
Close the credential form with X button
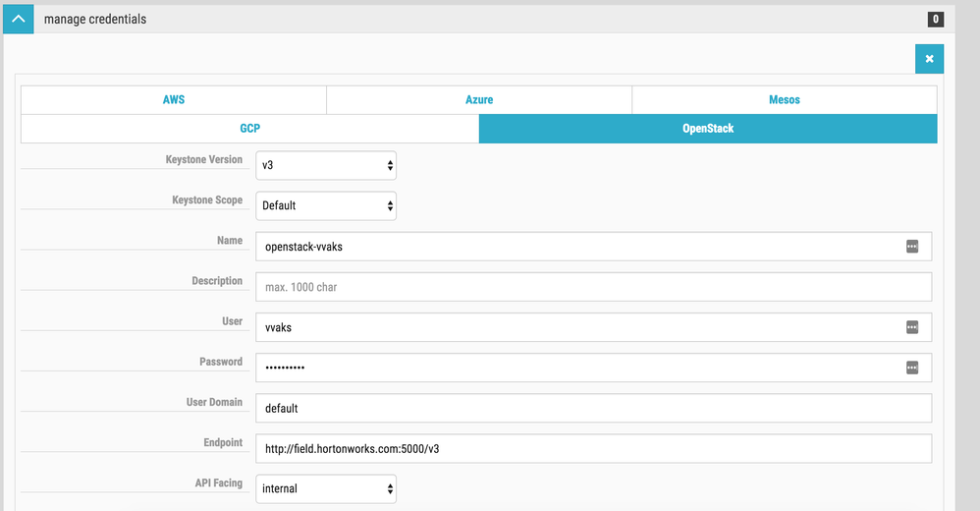[x=929, y=59]
